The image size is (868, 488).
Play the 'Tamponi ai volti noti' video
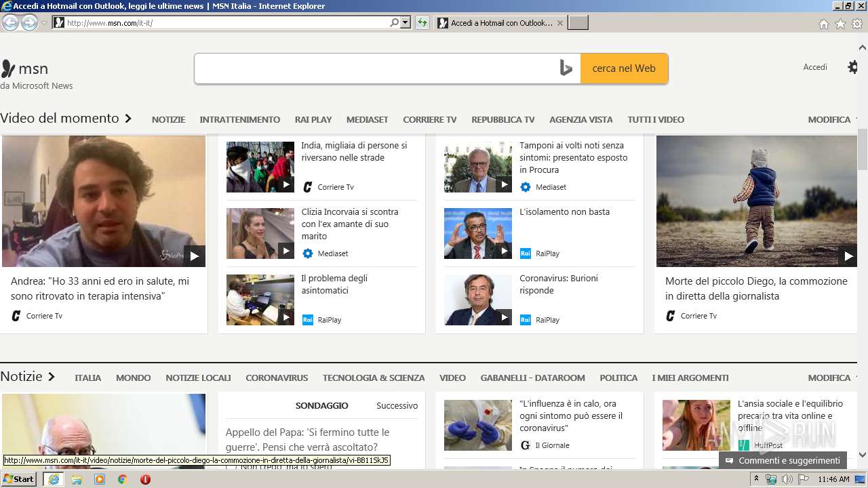click(478, 167)
